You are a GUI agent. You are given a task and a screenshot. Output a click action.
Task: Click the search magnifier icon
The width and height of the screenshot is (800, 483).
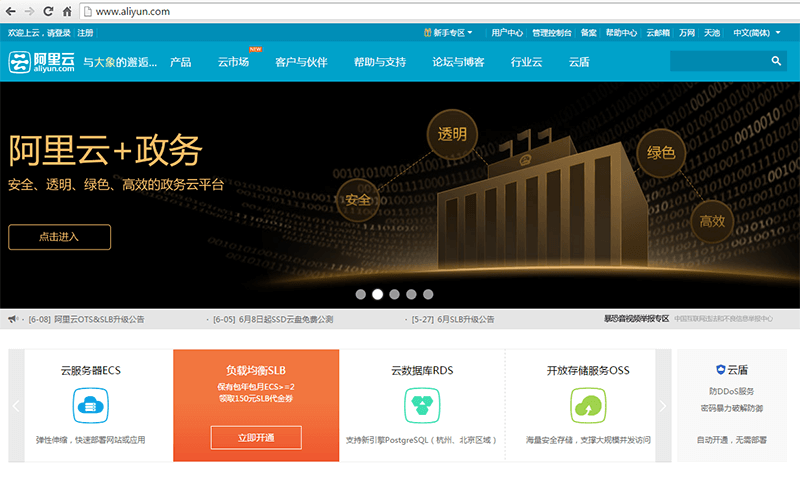pos(776,61)
